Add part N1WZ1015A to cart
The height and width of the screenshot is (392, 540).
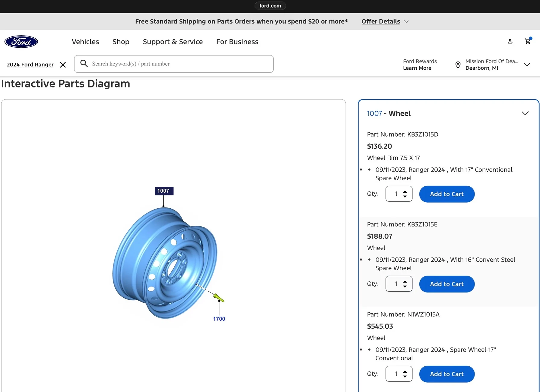pyautogui.click(x=447, y=374)
